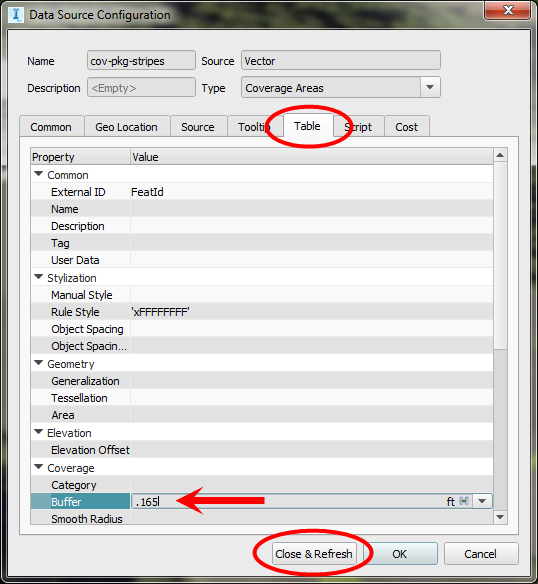Click the OK button

400,554
